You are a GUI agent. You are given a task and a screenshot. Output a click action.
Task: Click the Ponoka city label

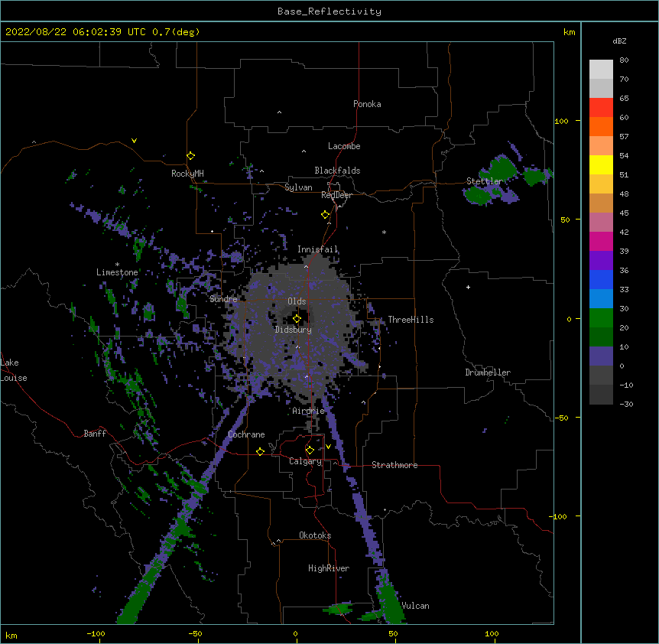pos(367,104)
